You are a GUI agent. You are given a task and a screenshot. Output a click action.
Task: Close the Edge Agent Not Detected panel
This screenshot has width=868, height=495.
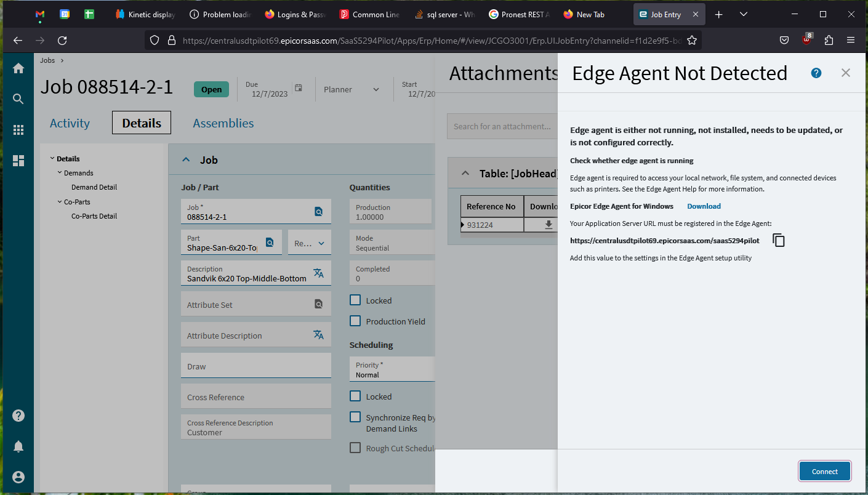pyautogui.click(x=846, y=73)
